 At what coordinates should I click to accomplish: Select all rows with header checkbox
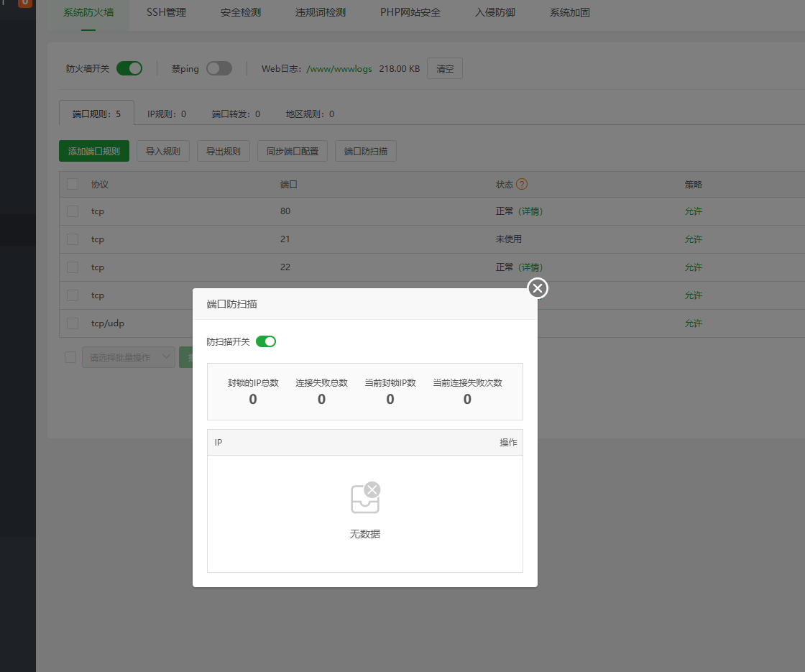[x=73, y=184]
